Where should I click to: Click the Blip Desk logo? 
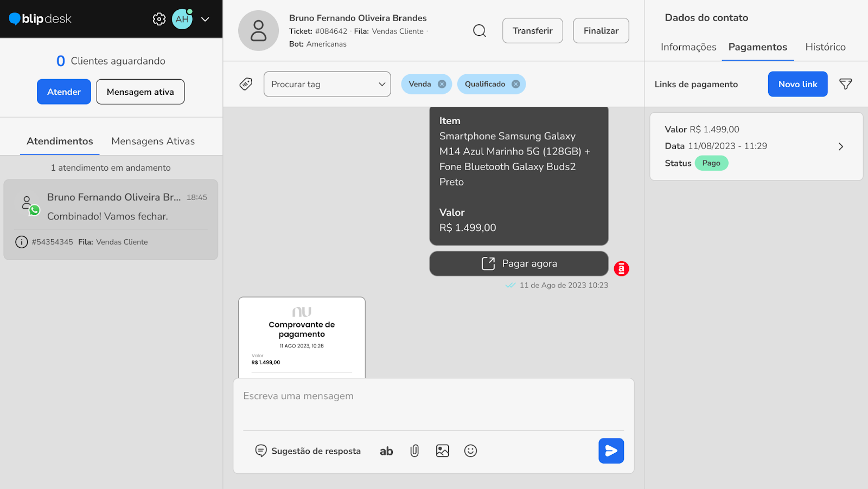coord(40,19)
